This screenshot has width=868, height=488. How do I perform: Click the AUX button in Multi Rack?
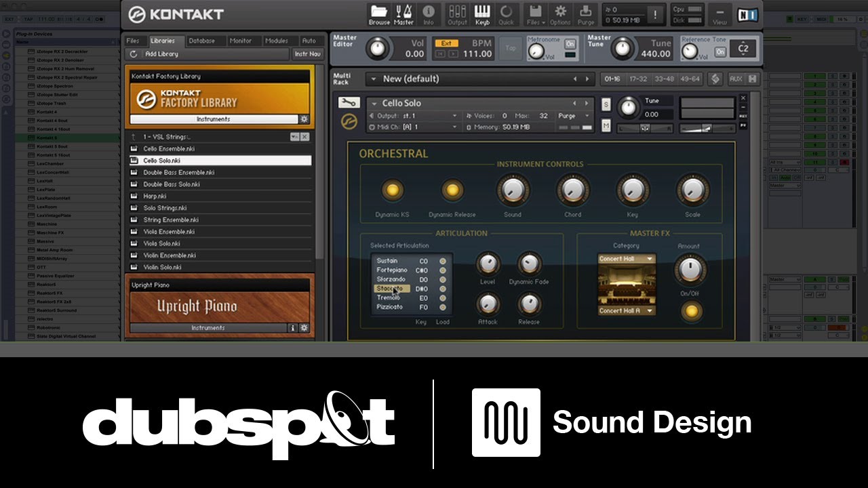(x=736, y=79)
